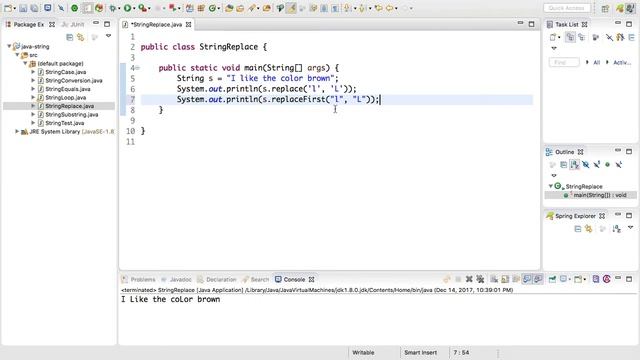Toggle Categorized view in Task List
The height and width of the screenshot is (360, 640).
point(570,37)
